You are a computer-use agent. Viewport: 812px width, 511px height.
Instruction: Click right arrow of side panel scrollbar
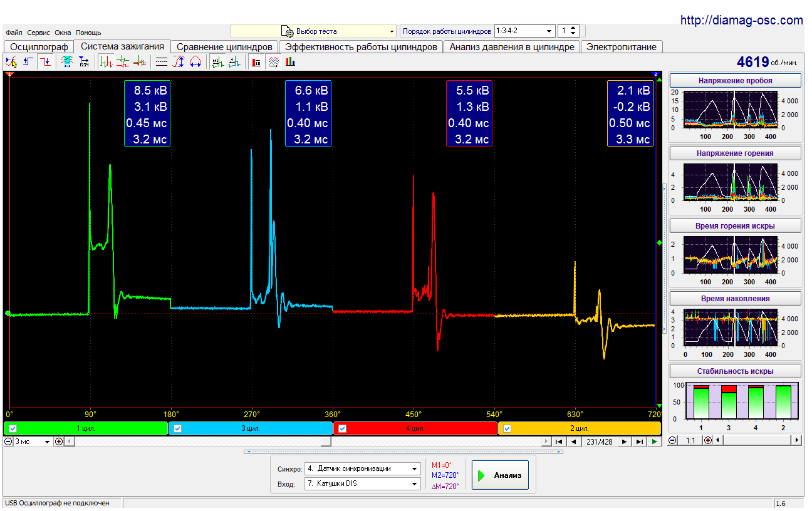(796, 440)
